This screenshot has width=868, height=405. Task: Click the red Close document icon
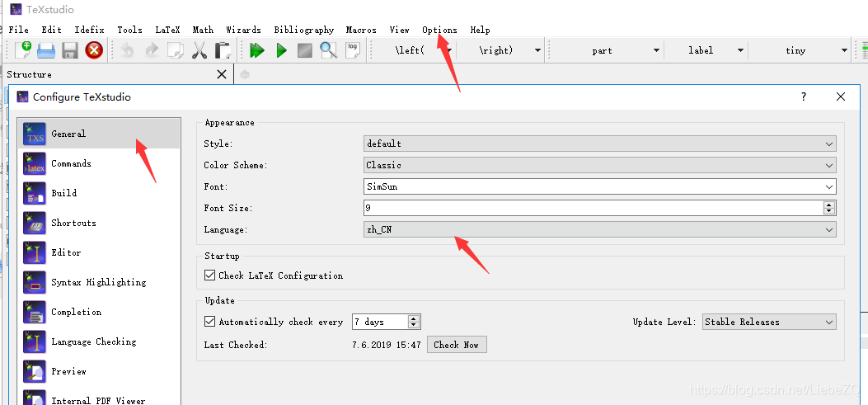pyautogui.click(x=94, y=50)
